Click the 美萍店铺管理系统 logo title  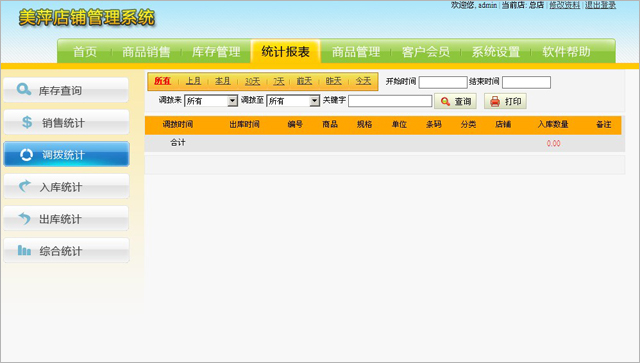tap(87, 18)
